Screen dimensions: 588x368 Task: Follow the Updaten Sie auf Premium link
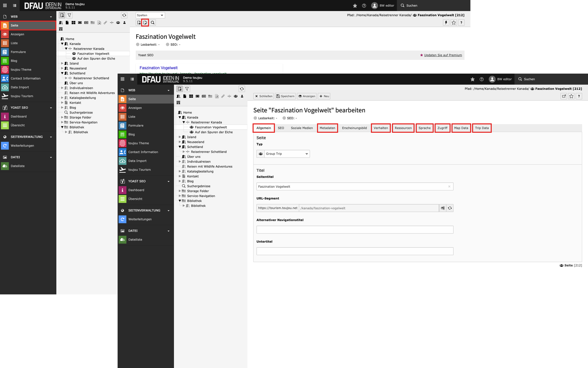[x=443, y=55]
